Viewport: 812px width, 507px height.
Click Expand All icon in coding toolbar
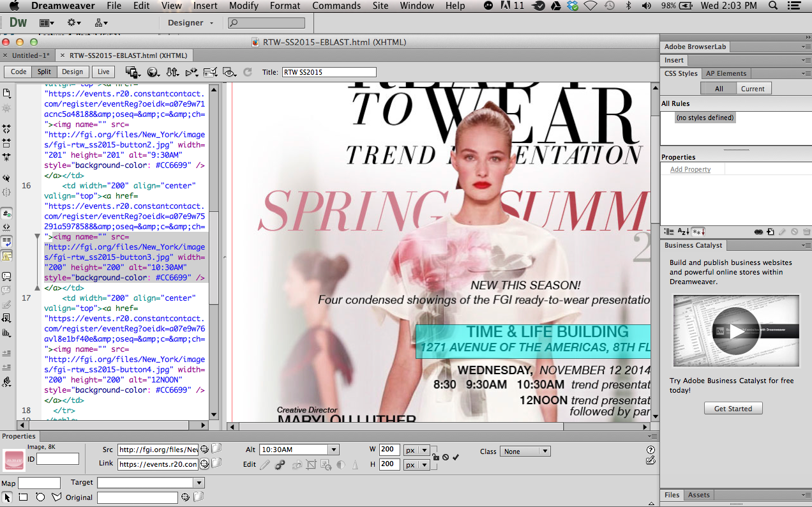(x=7, y=156)
